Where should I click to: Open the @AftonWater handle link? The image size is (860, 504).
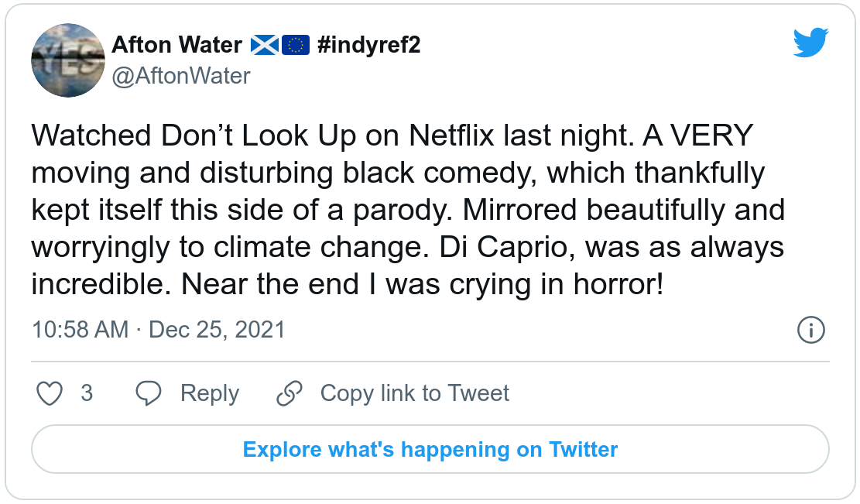pyautogui.click(x=181, y=75)
